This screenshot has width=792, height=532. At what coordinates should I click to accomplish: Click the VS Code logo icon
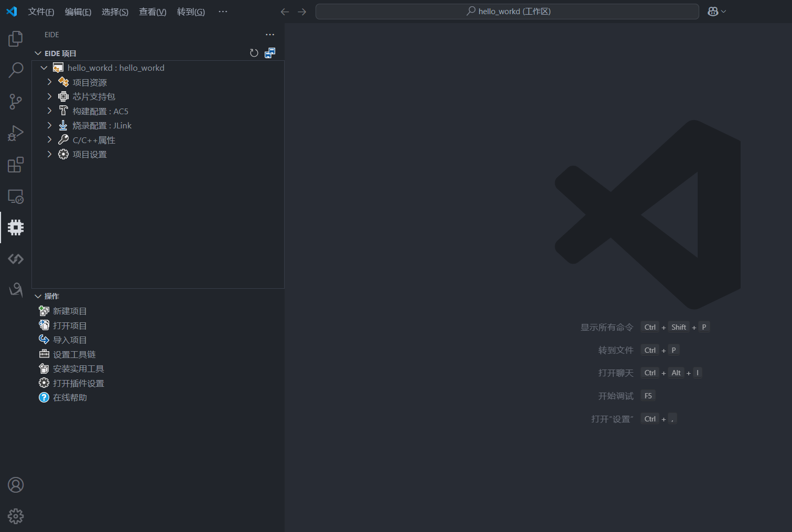pos(12,12)
